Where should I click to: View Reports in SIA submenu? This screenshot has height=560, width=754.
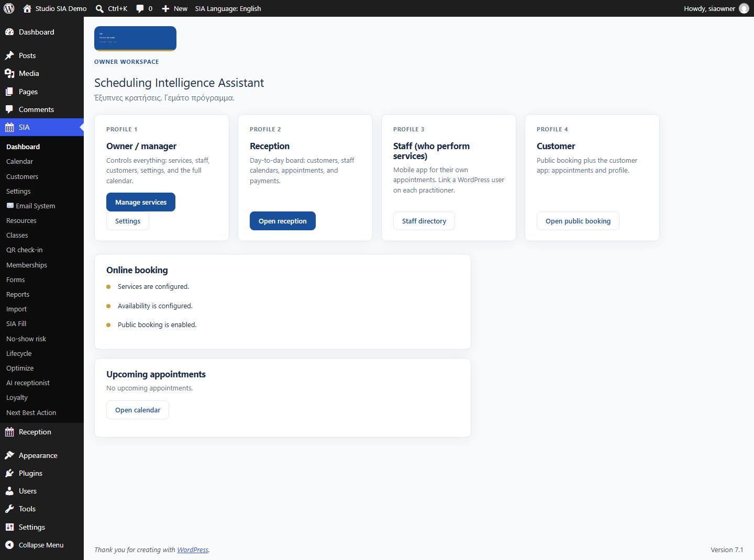point(18,294)
